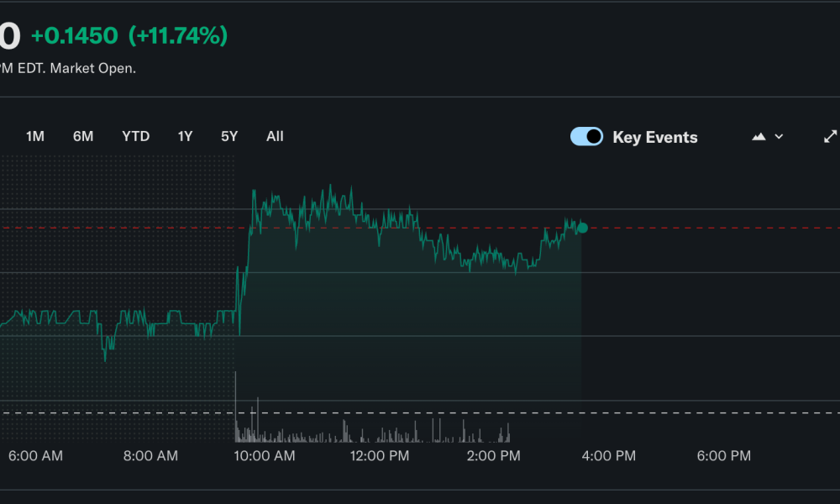The height and width of the screenshot is (504, 840).
Task: Click the +0.1450 price change value
Action: tap(74, 36)
